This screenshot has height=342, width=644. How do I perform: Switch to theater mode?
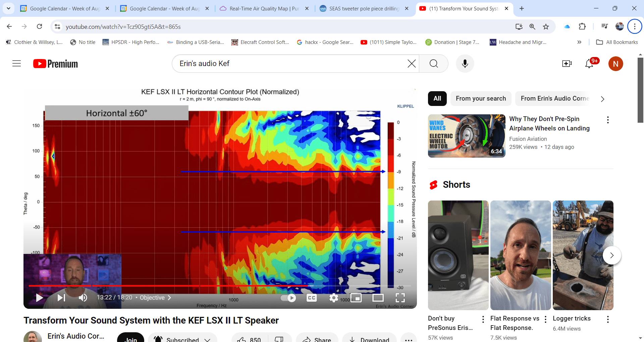coord(378,298)
